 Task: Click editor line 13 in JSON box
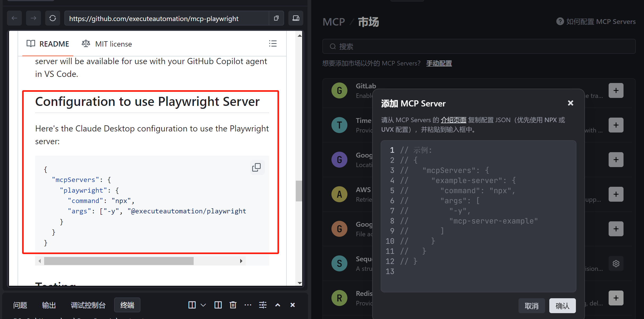pyautogui.click(x=479, y=271)
